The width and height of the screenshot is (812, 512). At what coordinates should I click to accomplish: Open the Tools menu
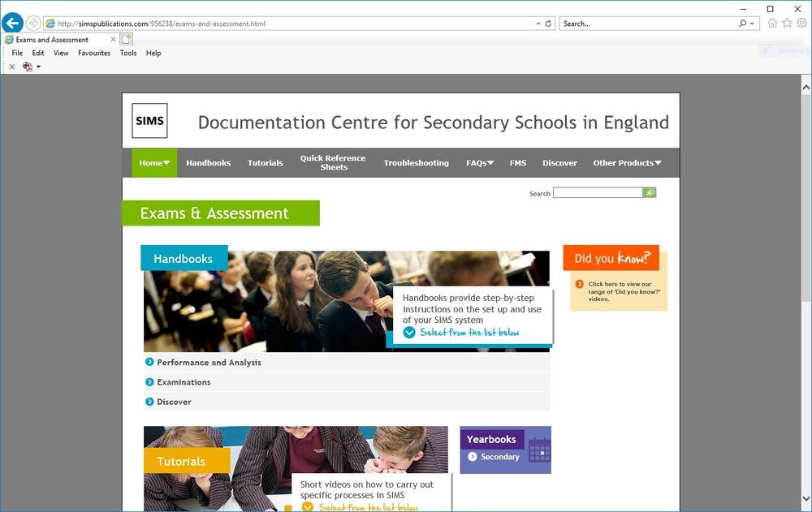[128, 53]
